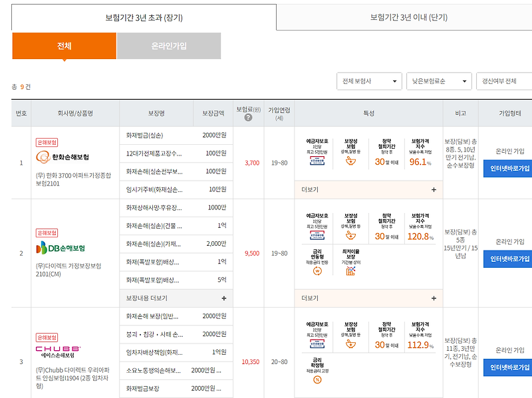Click the 손해보험 badge in DB row
532x398 pixels.
47,233
